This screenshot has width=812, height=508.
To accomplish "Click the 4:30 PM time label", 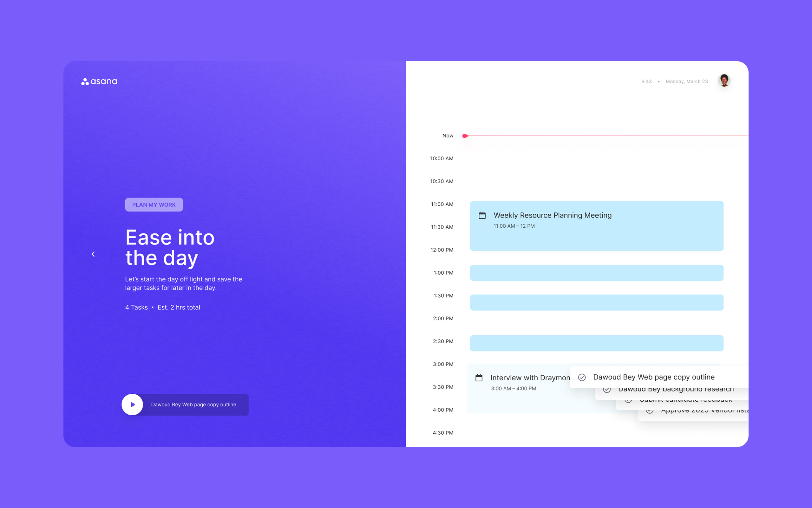I will pyautogui.click(x=443, y=433).
